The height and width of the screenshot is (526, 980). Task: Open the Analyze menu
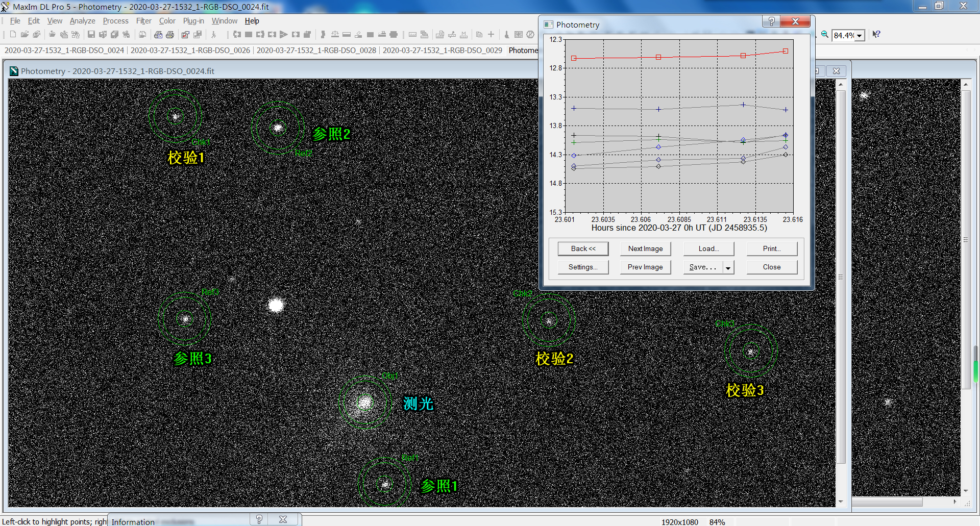pos(83,21)
